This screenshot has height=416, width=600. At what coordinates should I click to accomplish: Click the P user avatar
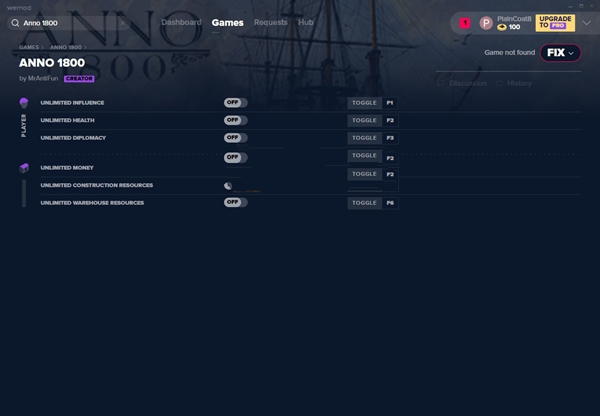pyautogui.click(x=486, y=23)
